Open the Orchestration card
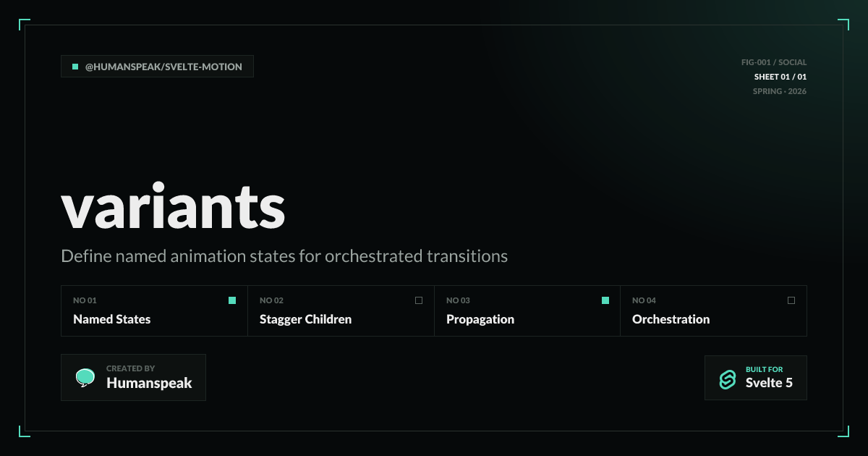Screen dimensions: 868x456 (x=714, y=311)
